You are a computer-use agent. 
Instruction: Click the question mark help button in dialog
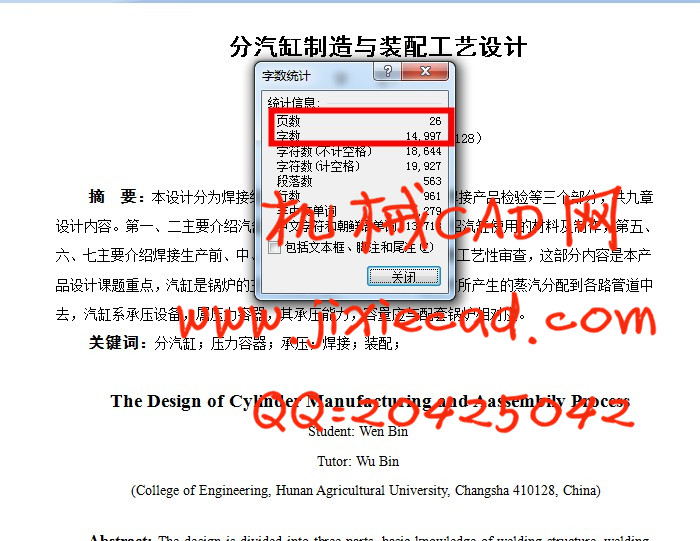click(386, 73)
